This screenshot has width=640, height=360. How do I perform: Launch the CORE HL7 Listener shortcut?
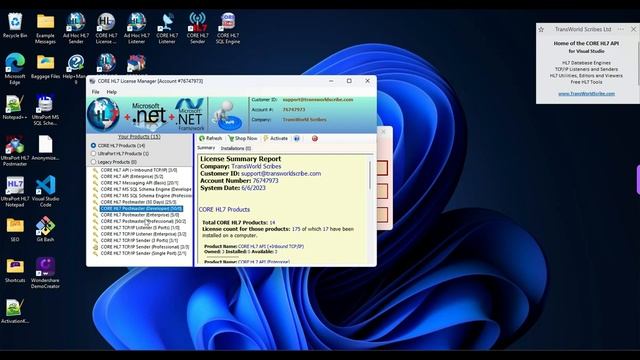(167, 28)
